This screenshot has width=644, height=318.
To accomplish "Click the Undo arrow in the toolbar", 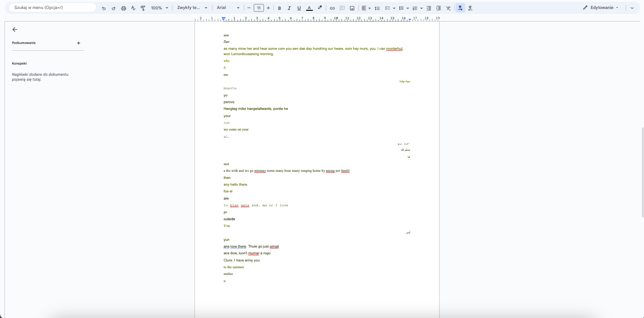I will tap(104, 8).
